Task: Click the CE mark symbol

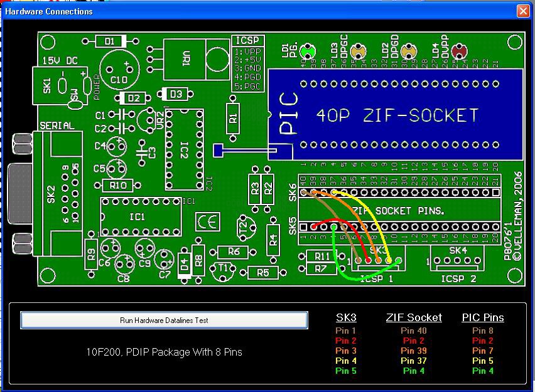Action: pos(207,222)
